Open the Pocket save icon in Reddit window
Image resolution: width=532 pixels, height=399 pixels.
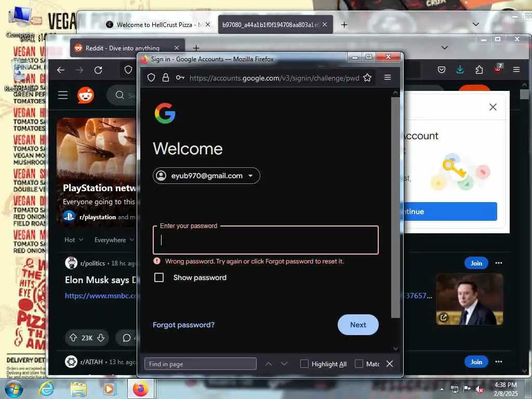(x=442, y=70)
